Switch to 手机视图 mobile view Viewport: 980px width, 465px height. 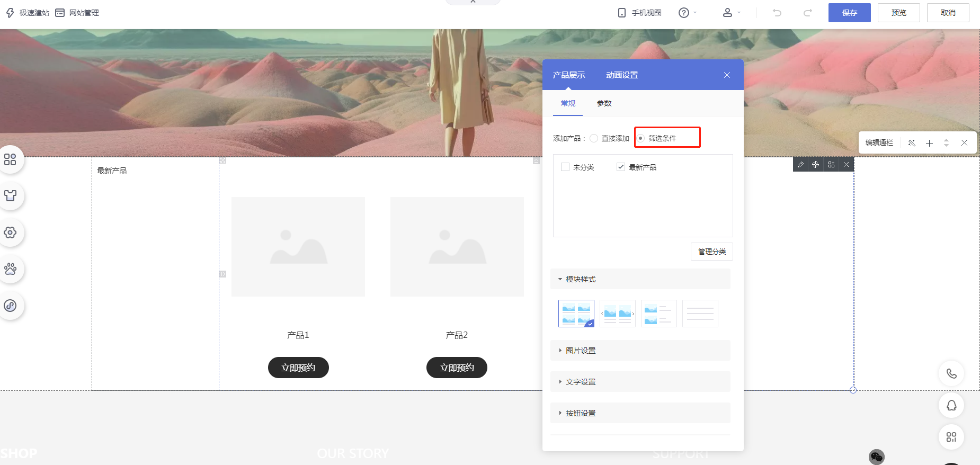640,13
